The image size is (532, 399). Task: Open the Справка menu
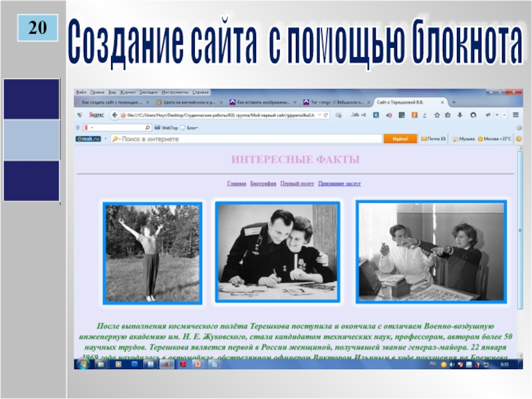201,92
